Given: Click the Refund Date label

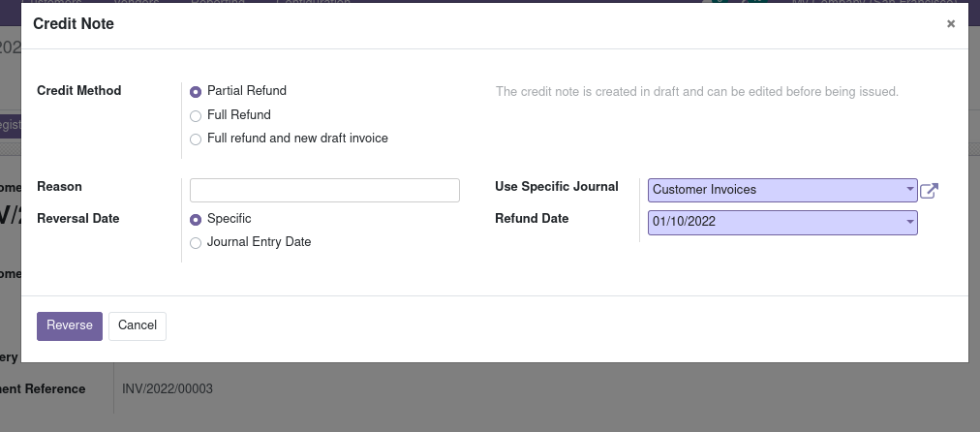Looking at the screenshot, I should coord(532,219).
